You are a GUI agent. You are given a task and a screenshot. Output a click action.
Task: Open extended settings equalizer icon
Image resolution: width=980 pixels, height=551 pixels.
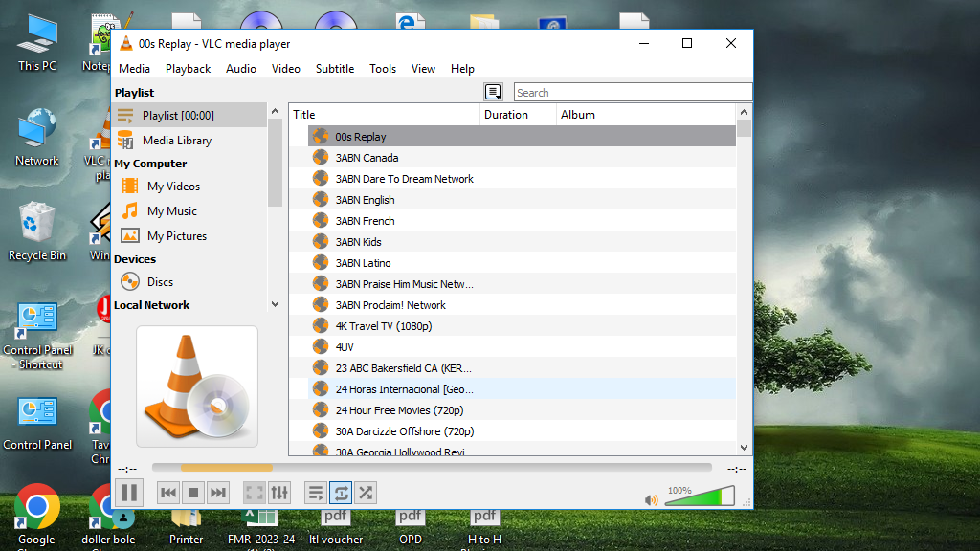[x=279, y=493]
